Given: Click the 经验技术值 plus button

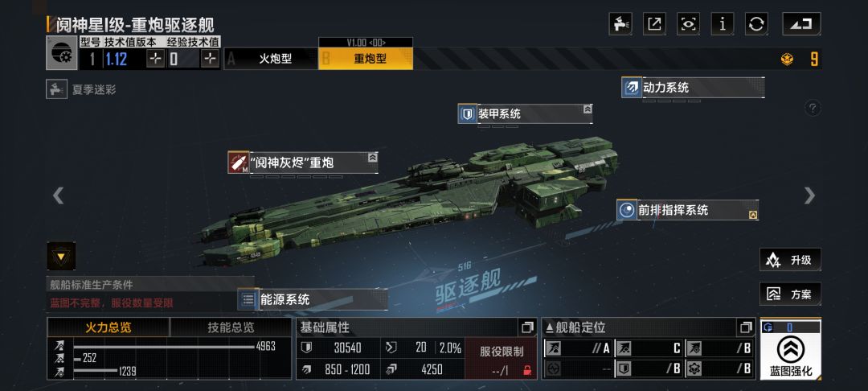Looking at the screenshot, I should [210, 59].
